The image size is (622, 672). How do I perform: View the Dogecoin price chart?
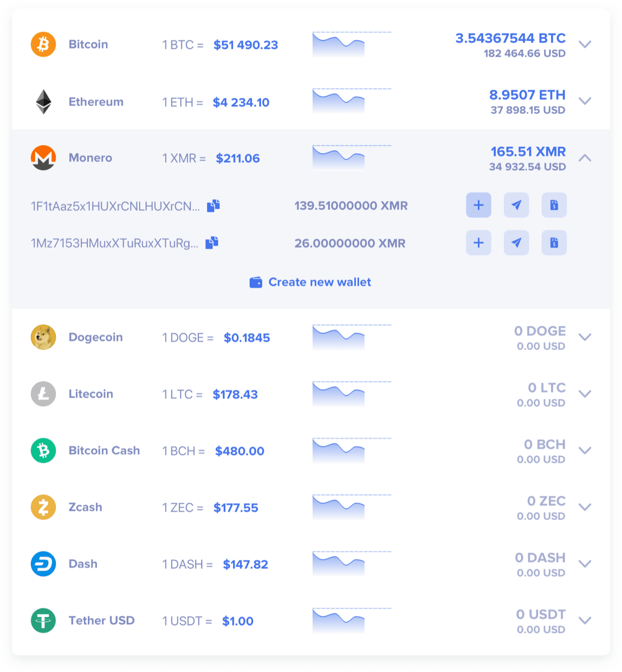tap(352, 337)
